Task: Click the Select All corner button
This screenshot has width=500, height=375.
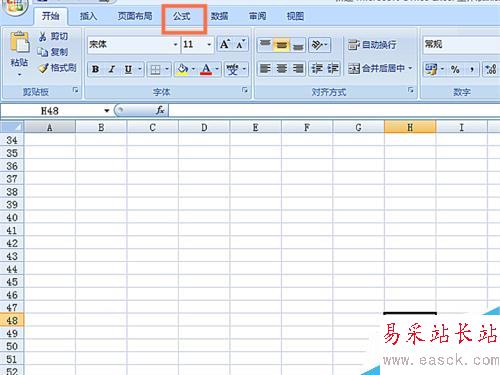Action: pyautogui.click(x=12, y=127)
